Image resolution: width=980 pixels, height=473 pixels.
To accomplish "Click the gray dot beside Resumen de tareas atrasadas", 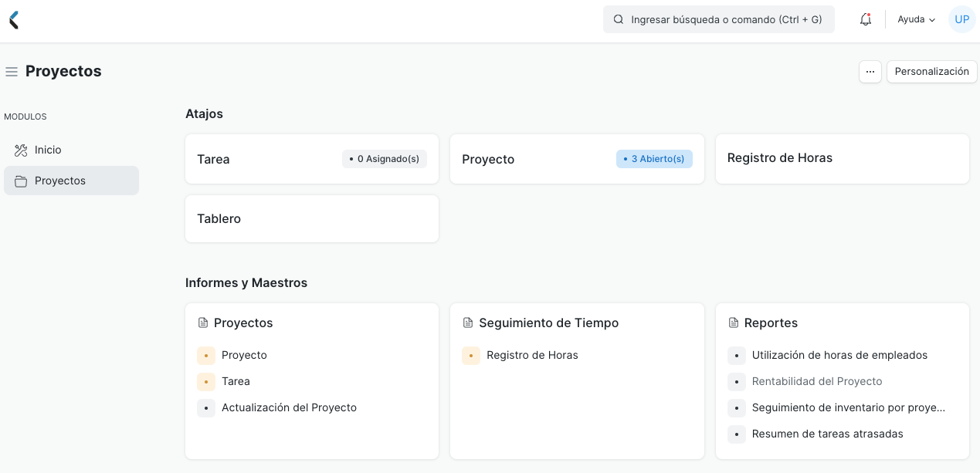I will coord(736,434).
